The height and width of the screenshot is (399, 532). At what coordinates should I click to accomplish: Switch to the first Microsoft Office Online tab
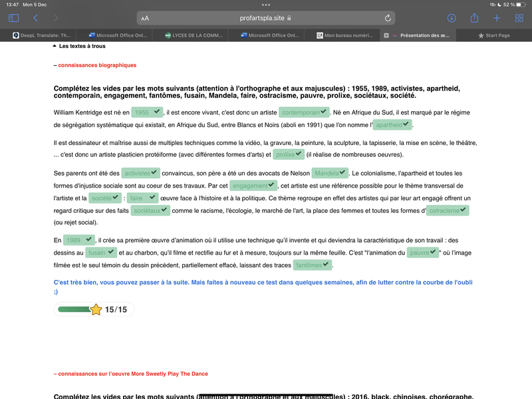[x=118, y=35]
